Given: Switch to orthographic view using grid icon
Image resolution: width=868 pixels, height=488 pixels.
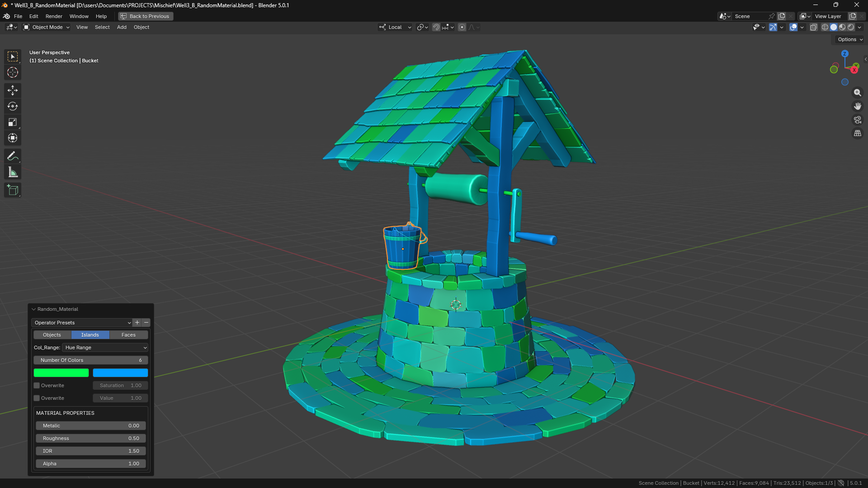Looking at the screenshot, I should pyautogui.click(x=857, y=133).
